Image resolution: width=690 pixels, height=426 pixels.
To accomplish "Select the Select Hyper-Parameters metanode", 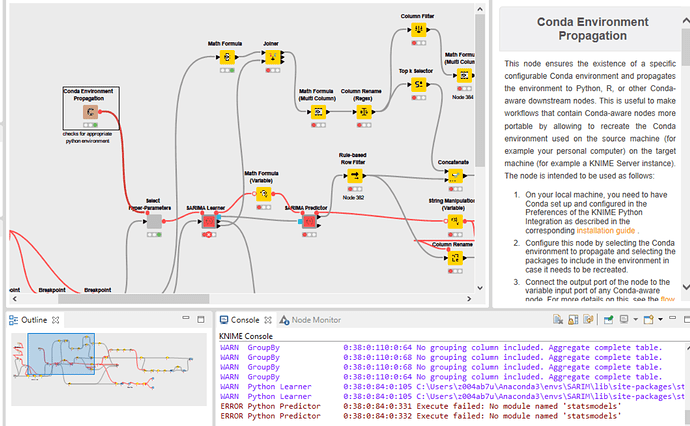I will pyautogui.click(x=154, y=221).
